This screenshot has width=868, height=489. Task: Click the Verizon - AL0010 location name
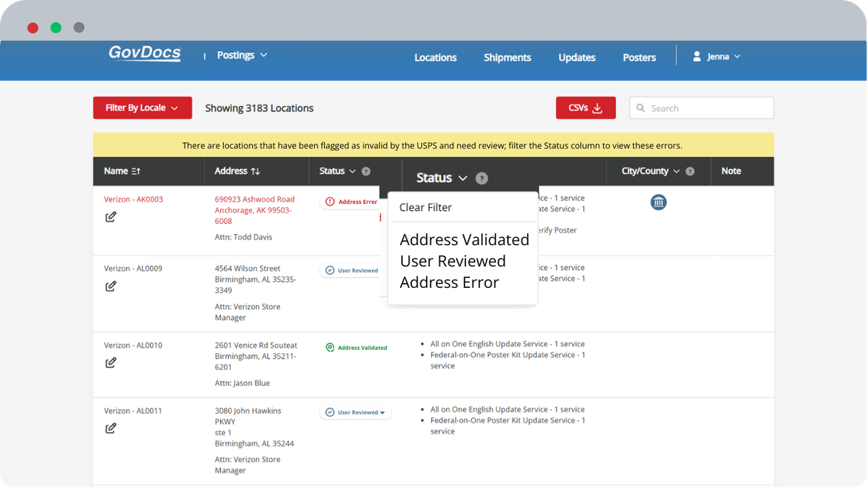point(134,345)
